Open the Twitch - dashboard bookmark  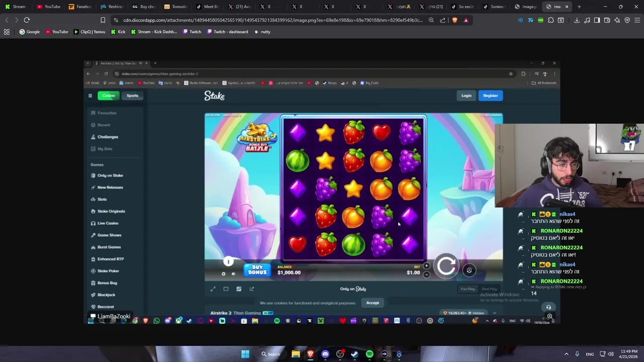[x=227, y=32]
